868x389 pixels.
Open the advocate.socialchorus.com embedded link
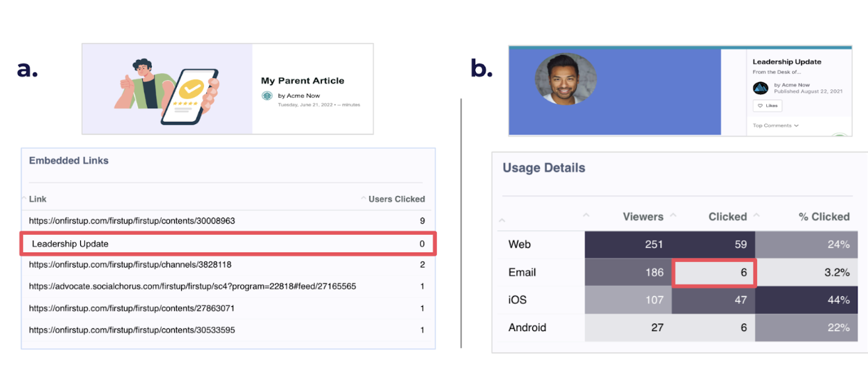pos(192,287)
